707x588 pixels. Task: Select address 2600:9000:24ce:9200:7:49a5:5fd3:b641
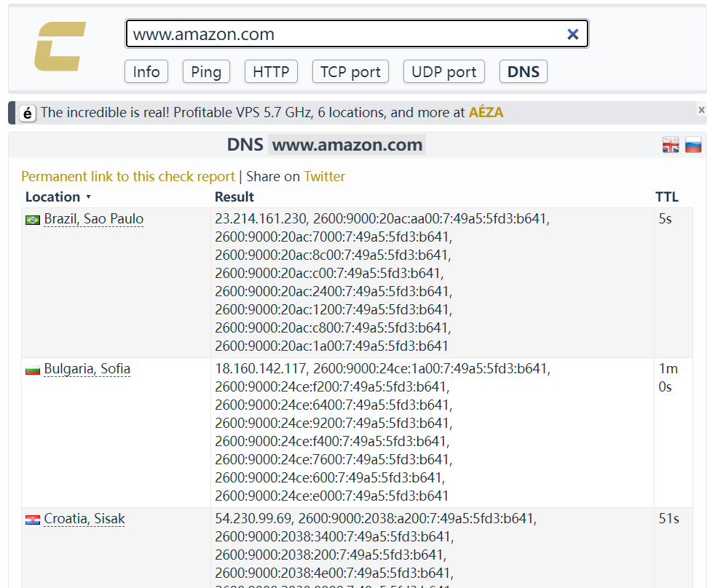pyautogui.click(x=332, y=423)
